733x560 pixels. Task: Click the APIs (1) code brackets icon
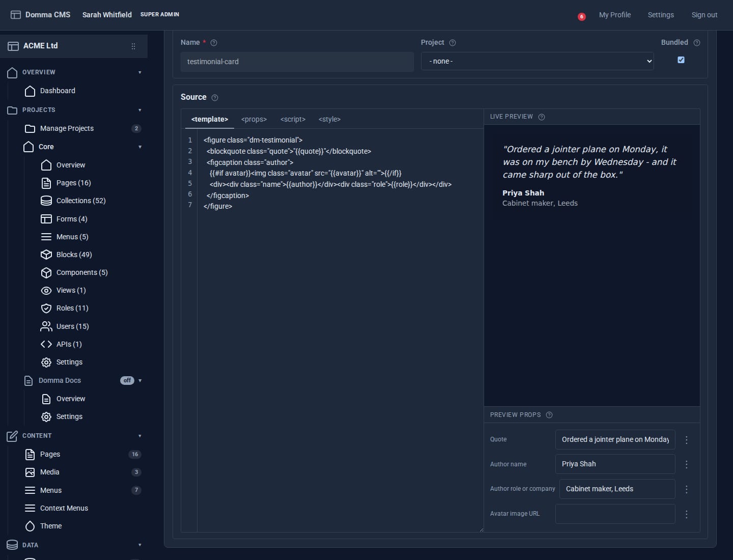click(x=46, y=345)
